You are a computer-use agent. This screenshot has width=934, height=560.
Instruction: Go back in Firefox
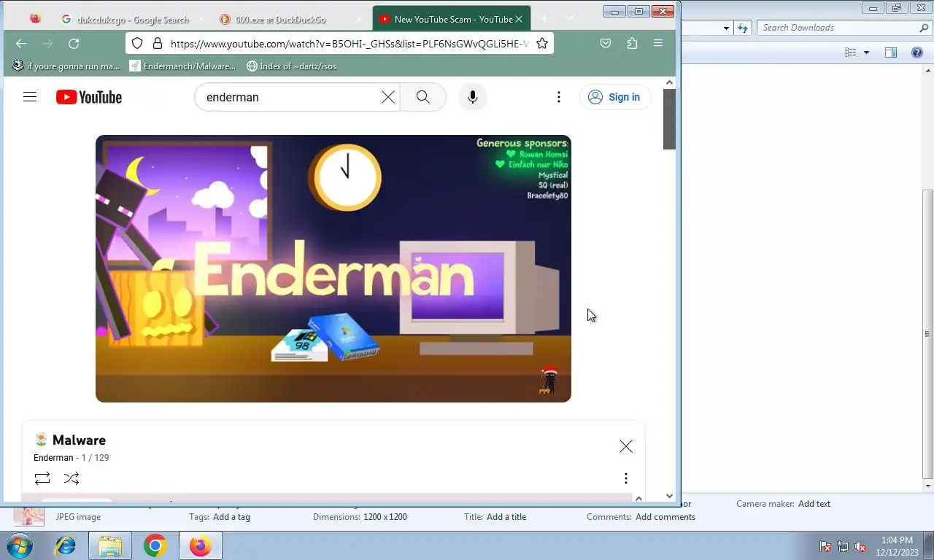coord(21,44)
